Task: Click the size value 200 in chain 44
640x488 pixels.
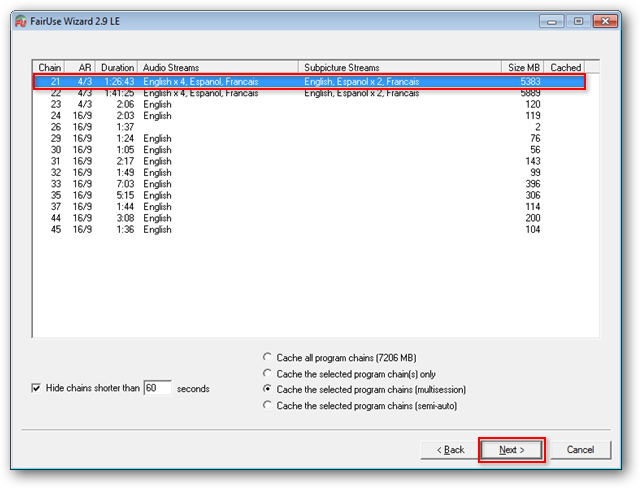Action: point(533,218)
